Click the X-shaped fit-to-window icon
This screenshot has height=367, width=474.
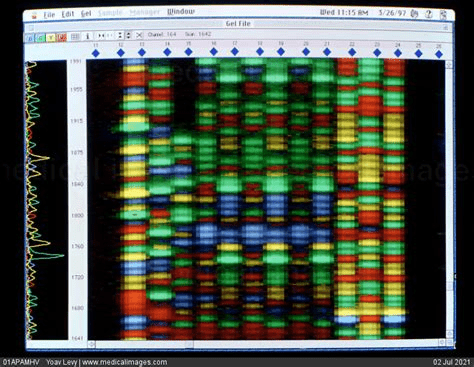click(139, 35)
